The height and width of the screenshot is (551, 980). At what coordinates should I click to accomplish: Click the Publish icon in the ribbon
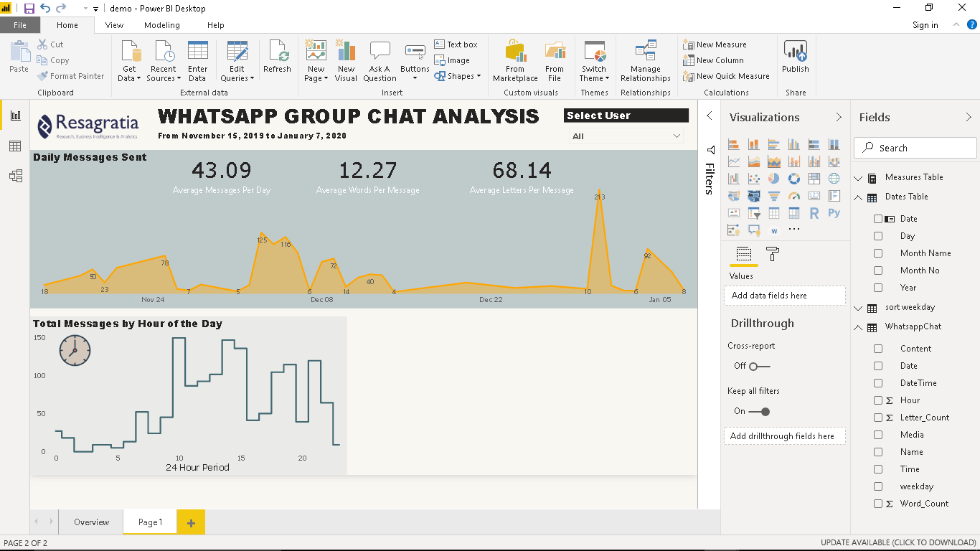pyautogui.click(x=795, y=56)
